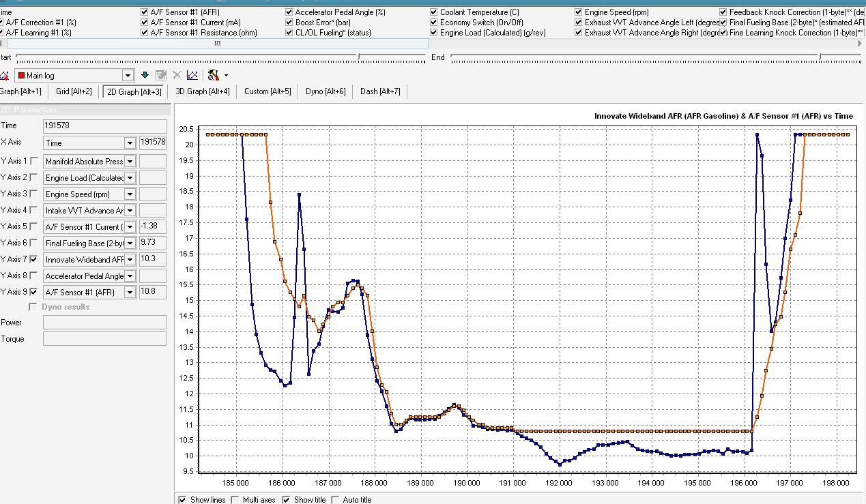Open Y Axis 1 Manifold Absolute Pressure dropdown
The height and width of the screenshot is (504, 866).
coord(130,162)
